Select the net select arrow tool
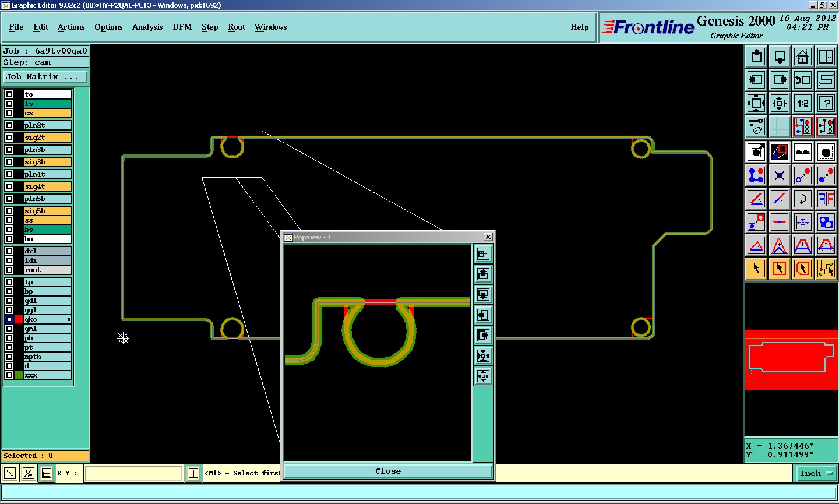 (826, 269)
